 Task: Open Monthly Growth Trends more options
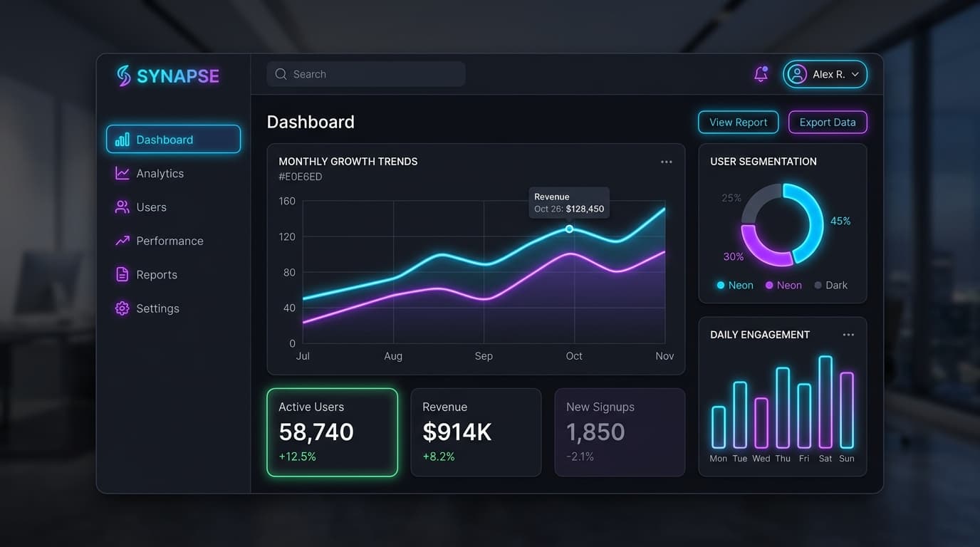pyautogui.click(x=667, y=162)
